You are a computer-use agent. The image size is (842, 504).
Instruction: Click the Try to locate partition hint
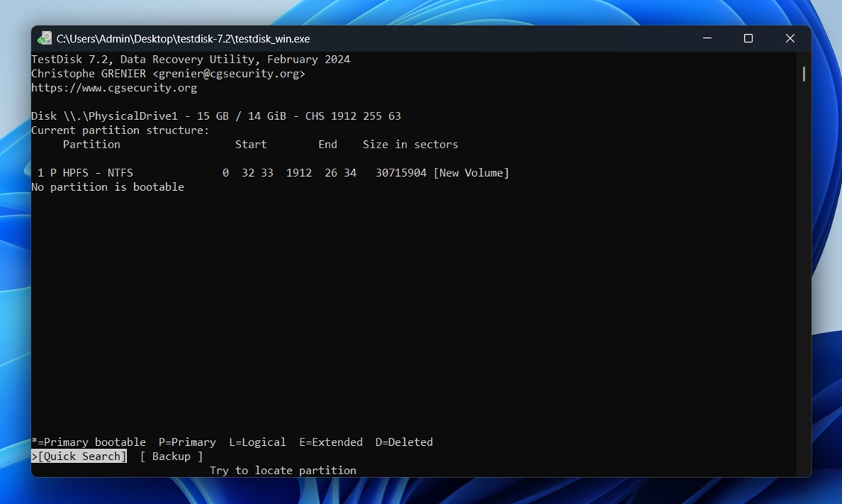tap(283, 470)
